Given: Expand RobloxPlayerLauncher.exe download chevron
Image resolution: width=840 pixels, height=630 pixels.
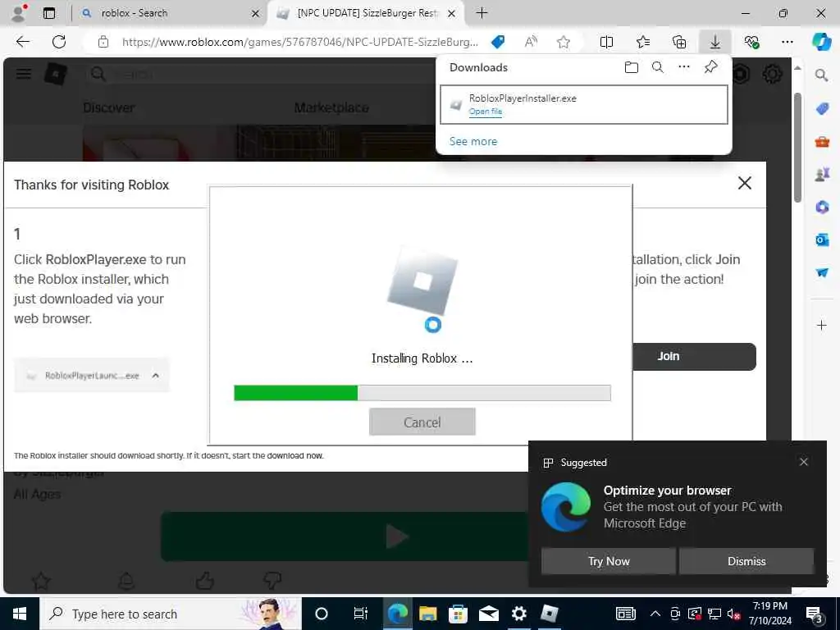Looking at the screenshot, I should point(155,376).
